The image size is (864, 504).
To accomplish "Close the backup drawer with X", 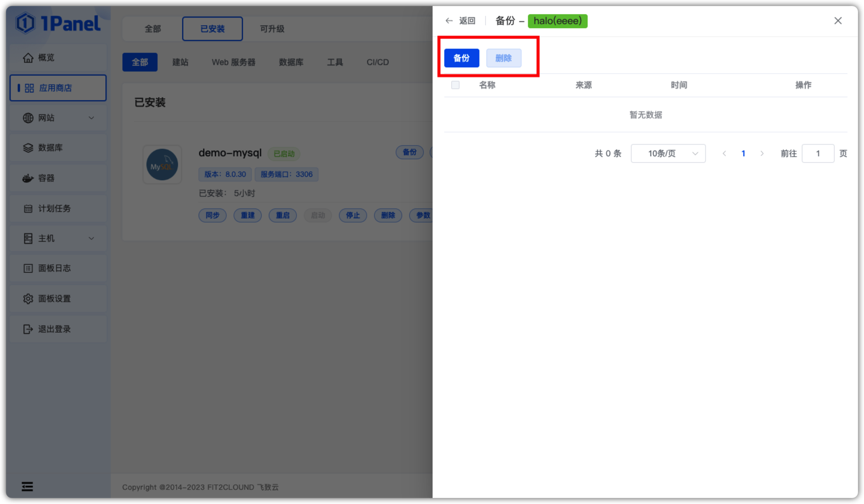I will [x=838, y=21].
